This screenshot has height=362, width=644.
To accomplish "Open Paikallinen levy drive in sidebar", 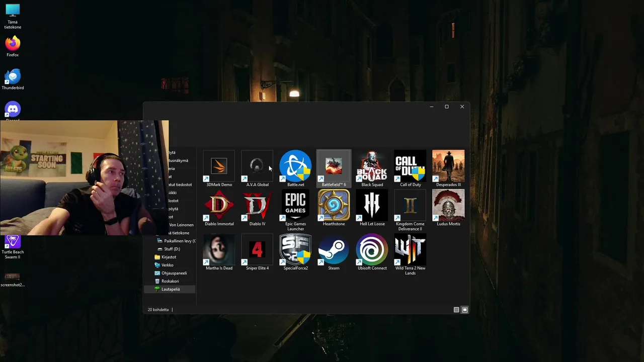I will coord(176,241).
